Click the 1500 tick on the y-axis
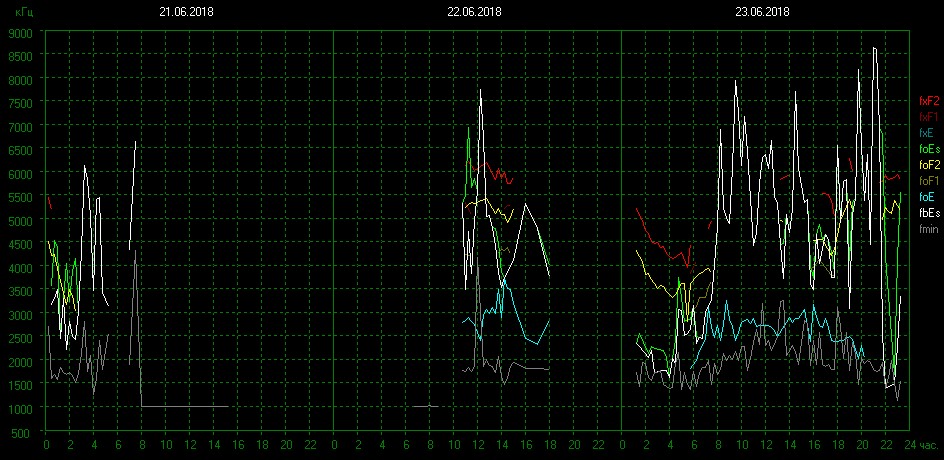The image size is (944, 460). click(x=22, y=385)
